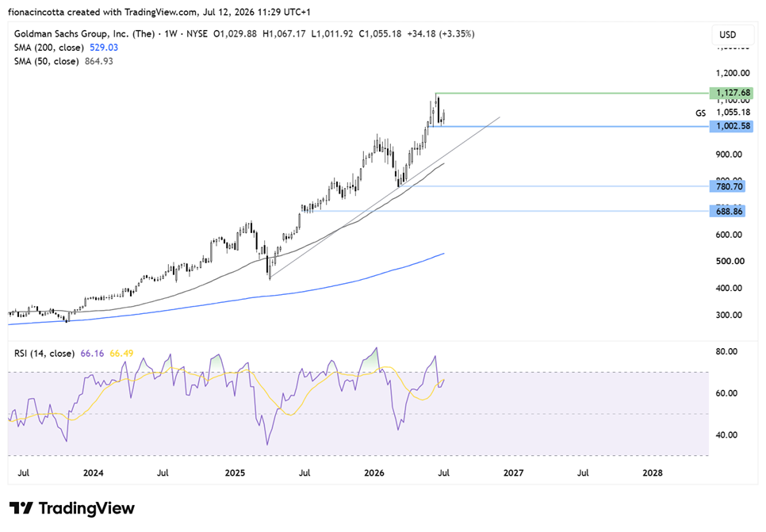
Task: Click the 2027 time axis label
Action: pos(513,473)
